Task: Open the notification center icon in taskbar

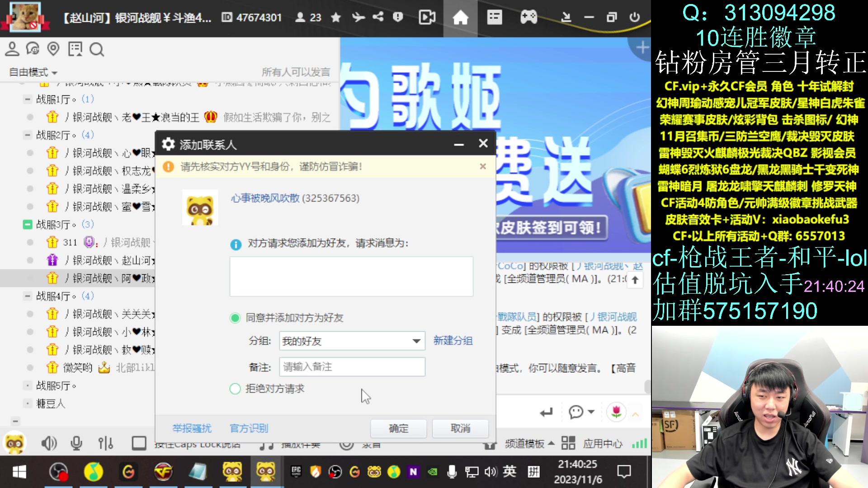Action: pos(624,472)
